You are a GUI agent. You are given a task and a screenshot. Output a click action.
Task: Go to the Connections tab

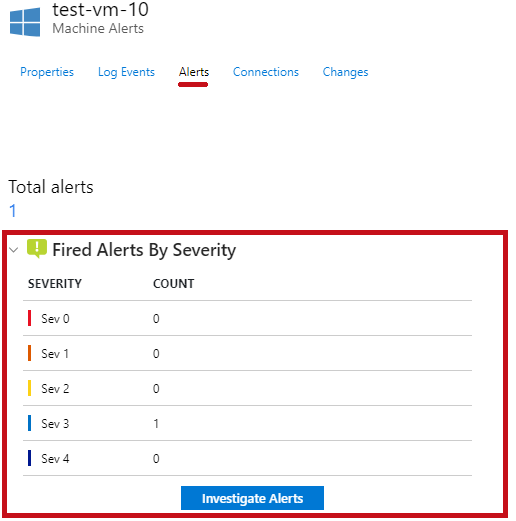(x=266, y=72)
